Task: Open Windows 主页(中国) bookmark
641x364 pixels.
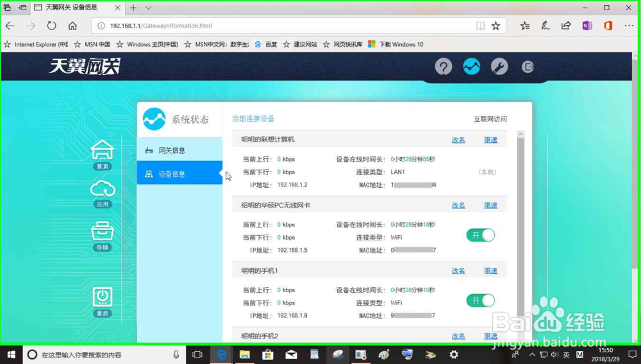Action: [147, 44]
